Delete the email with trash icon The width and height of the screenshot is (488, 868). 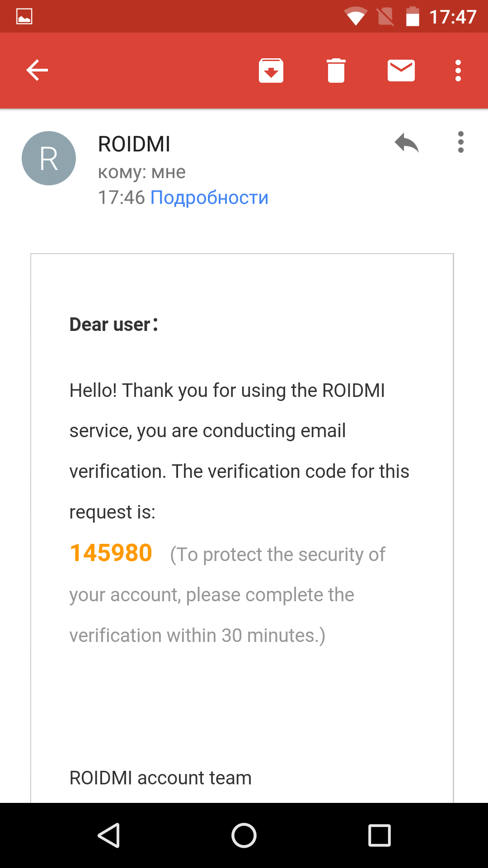coord(336,71)
